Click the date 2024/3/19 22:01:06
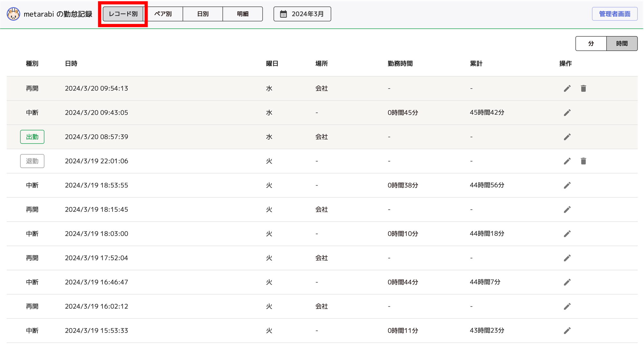Viewport: 644px width, 349px height. tap(97, 161)
